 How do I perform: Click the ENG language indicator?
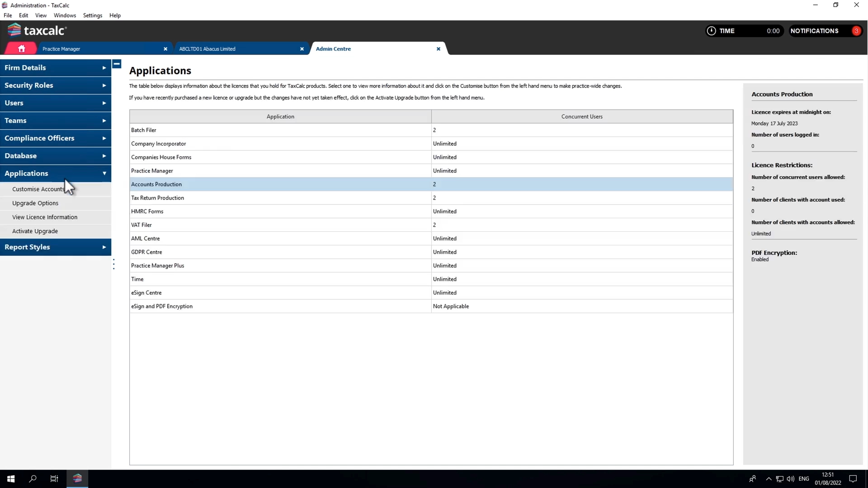tap(804, 479)
